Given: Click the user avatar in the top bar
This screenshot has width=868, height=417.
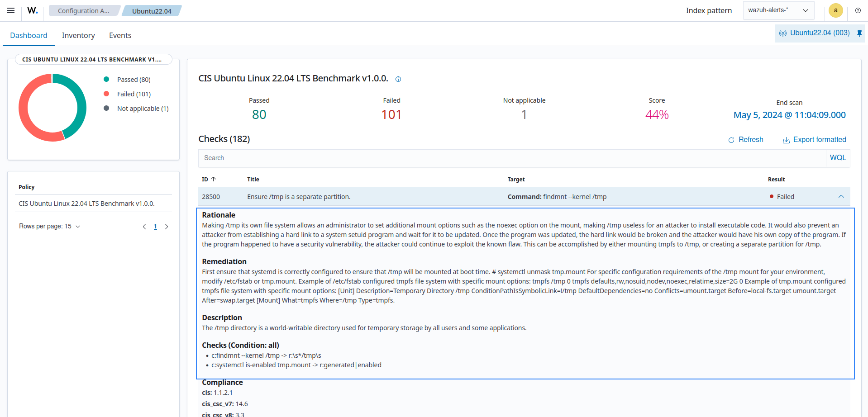Looking at the screenshot, I should click(x=835, y=10).
